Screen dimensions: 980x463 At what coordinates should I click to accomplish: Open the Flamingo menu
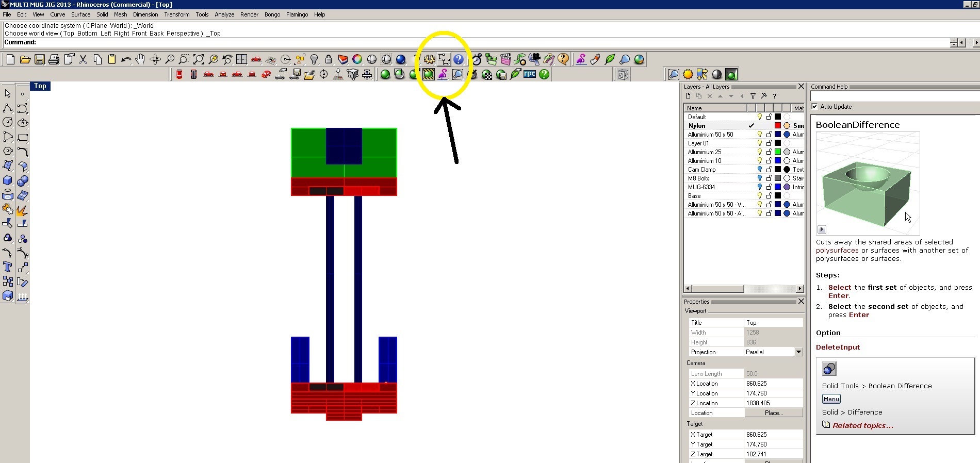click(297, 14)
